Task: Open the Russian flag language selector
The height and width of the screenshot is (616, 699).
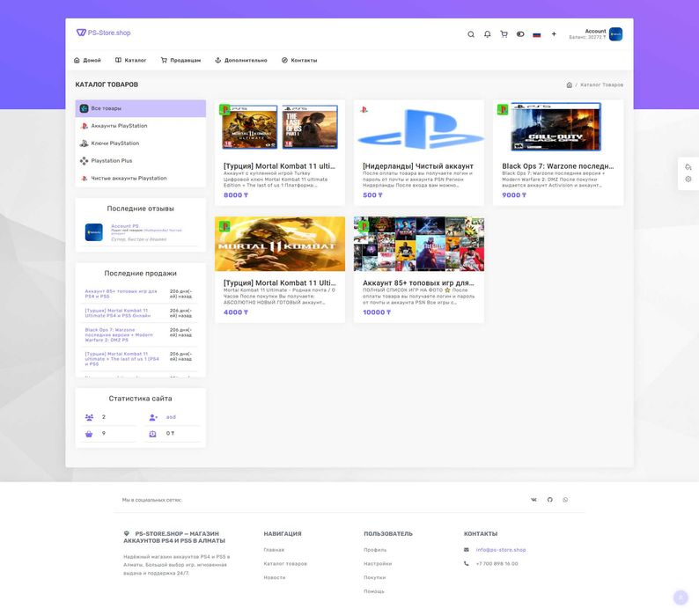Action: coord(537,34)
